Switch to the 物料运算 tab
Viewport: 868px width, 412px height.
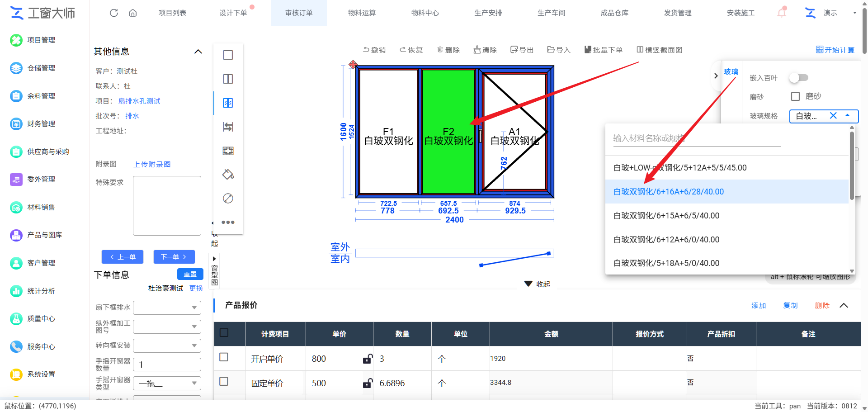coord(362,13)
